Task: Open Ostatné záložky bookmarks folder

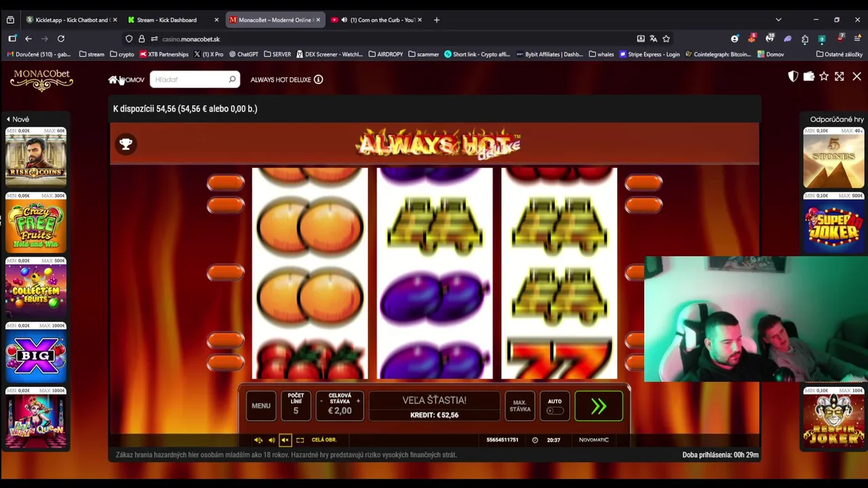Action: pos(840,54)
